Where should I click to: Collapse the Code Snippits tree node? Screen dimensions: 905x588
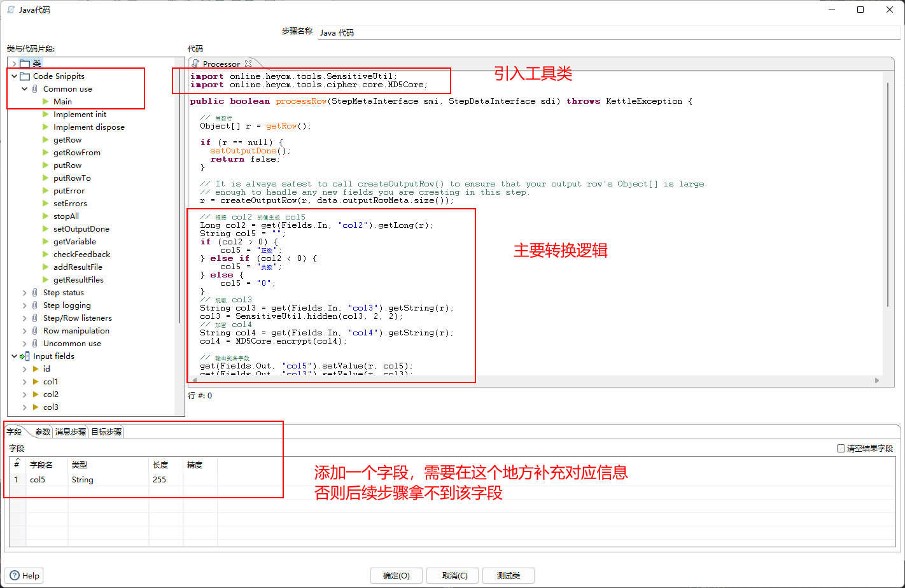14,76
